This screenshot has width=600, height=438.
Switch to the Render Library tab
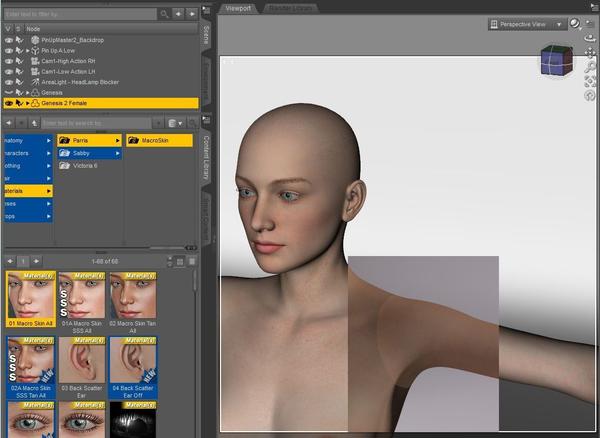[x=291, y=8]
